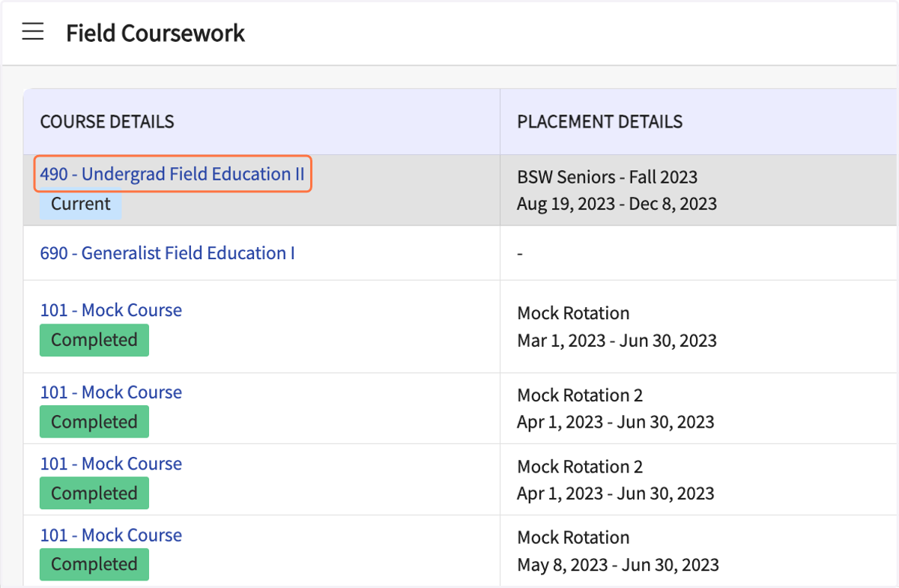Open 690 - Generalist Field Education I course
The image size is (899, 588).
pos(167,253)
